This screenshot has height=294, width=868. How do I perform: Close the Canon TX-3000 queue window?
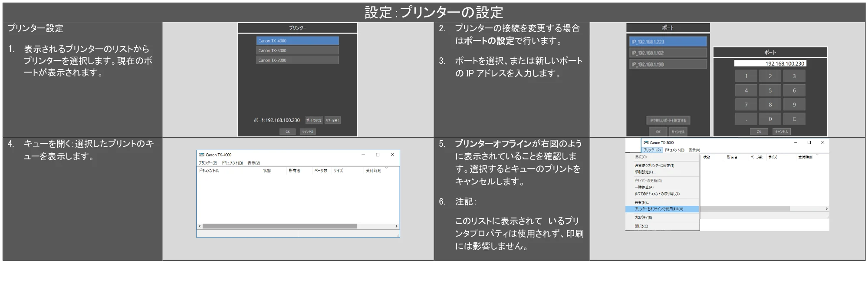823,142
